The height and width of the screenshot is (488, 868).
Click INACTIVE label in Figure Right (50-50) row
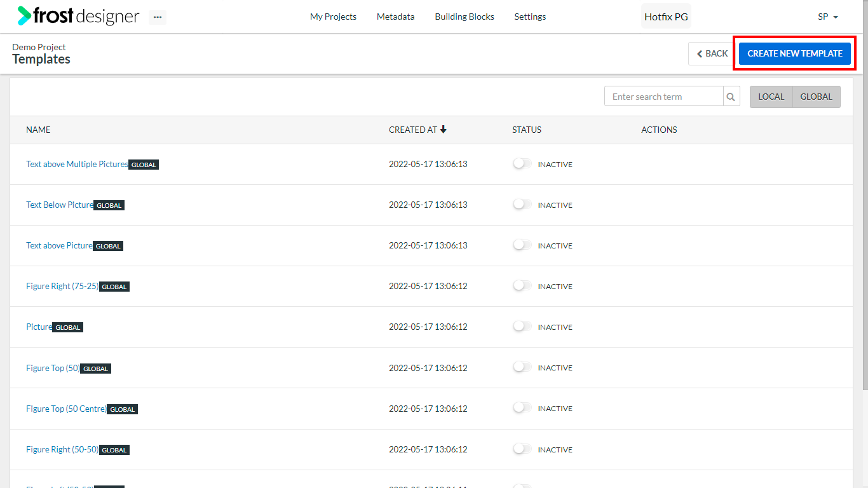point(555,449)
